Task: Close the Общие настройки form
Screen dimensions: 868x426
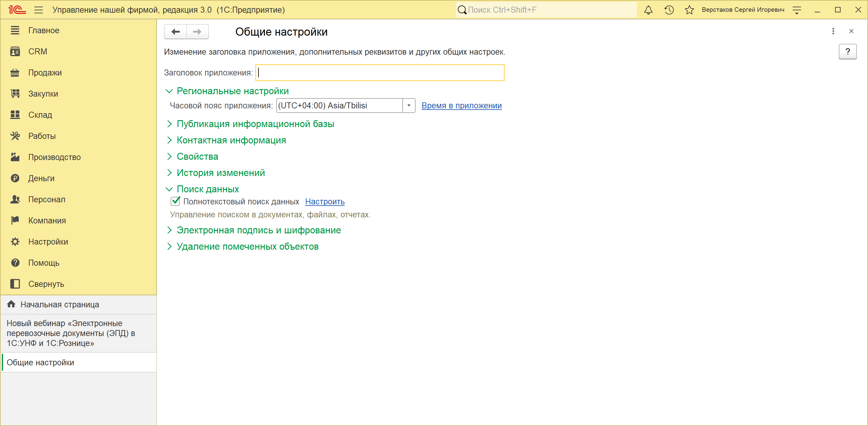Action: point(851,31)
